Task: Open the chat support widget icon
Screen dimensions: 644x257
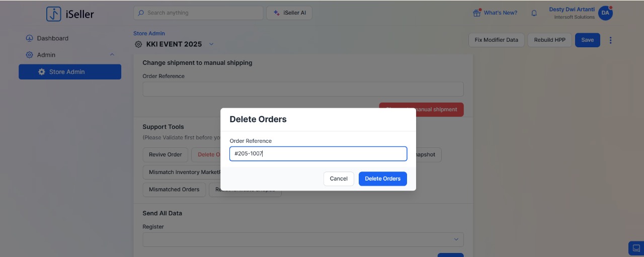Action: click(636, 248)
